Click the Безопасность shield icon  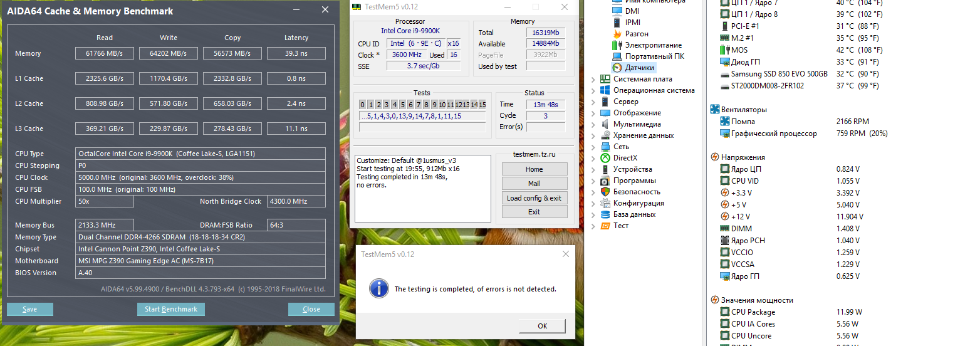click(605, 192)
